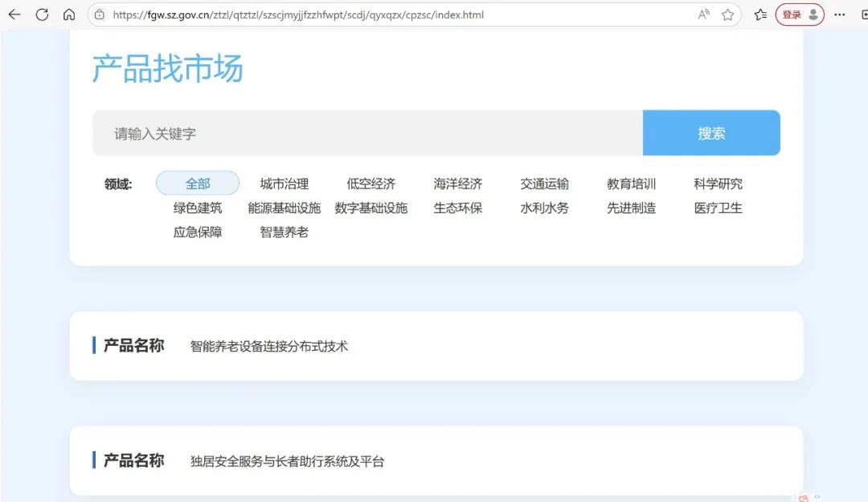Click the read aloud icon

[703, 14]
